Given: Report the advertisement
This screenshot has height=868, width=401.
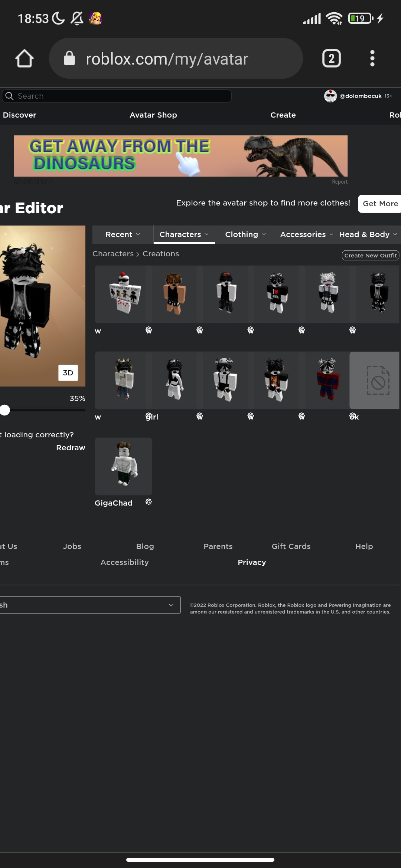Looking at the screenshot, I should pos(339,182).
